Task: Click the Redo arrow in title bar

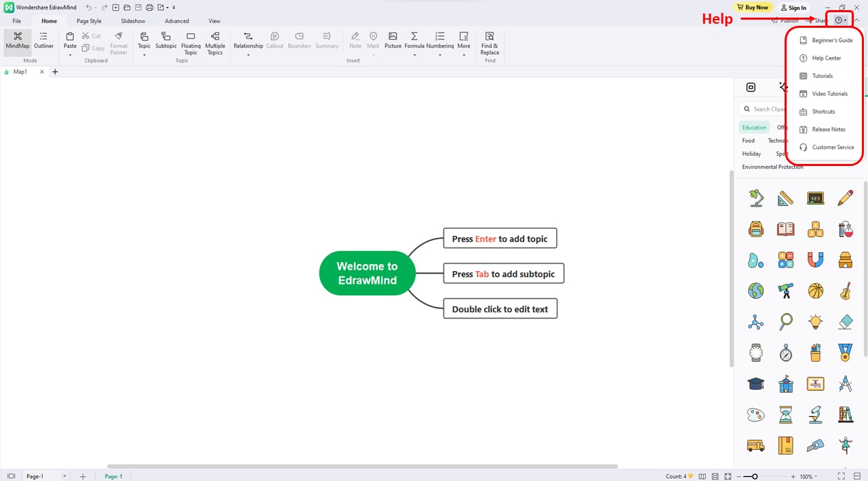Action: coord(104,7)
